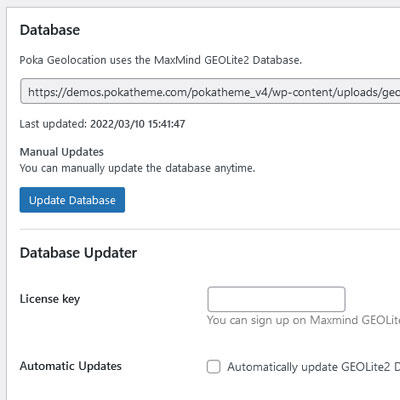Image resolution: width=400 pixels, height=400 pixels.
Task: Click the sign up on Maxmind help text
Action: [303, 320]
